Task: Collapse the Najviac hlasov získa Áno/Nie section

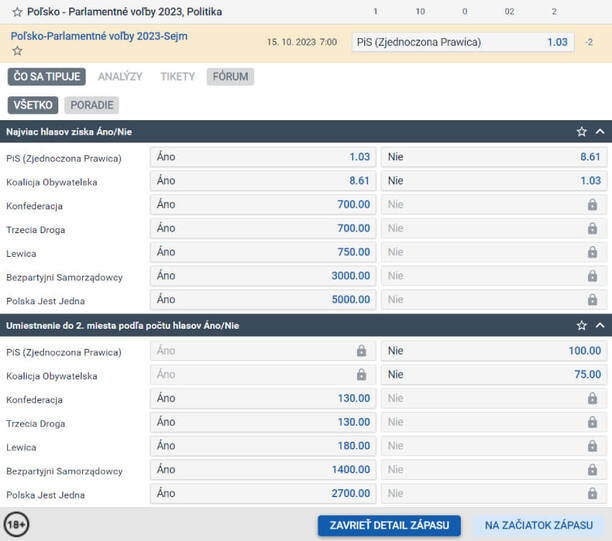Action: pyautogui.click(x=600, y=132)
